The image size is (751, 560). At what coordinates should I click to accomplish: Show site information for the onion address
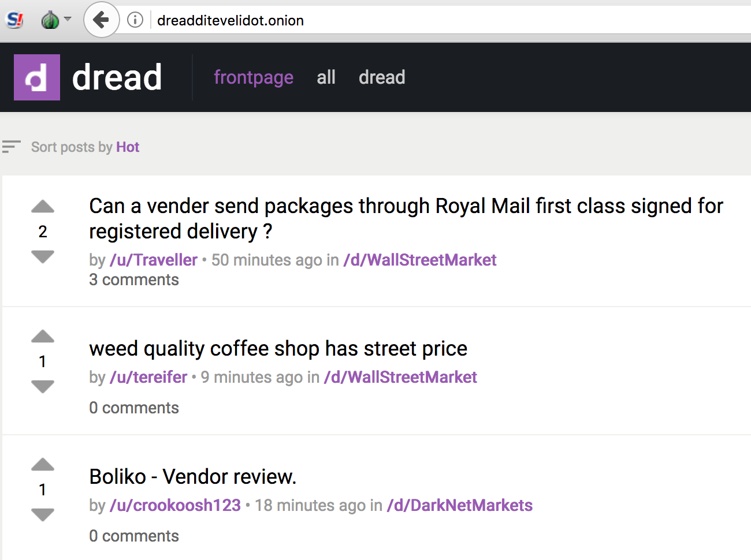point(135,20)
